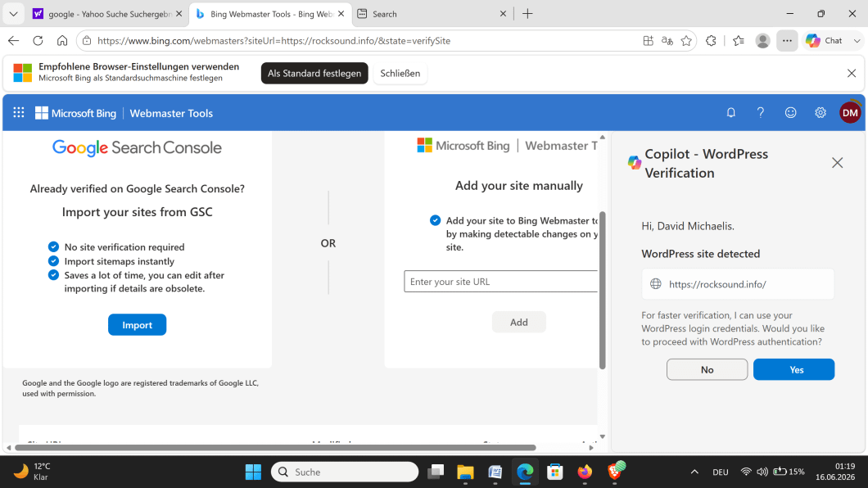Open the tab list dropdown

point(13,14)
